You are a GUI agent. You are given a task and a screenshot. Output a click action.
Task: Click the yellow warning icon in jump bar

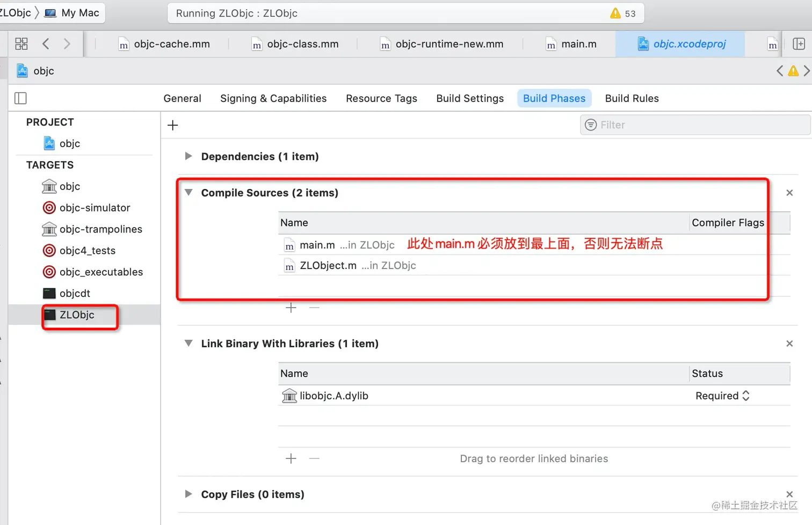click(793, 71)
